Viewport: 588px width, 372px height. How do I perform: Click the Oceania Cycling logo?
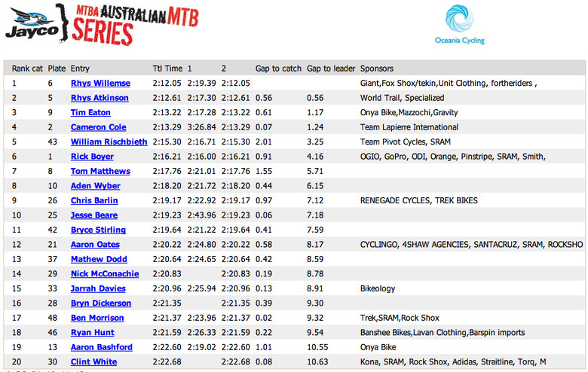459,24
